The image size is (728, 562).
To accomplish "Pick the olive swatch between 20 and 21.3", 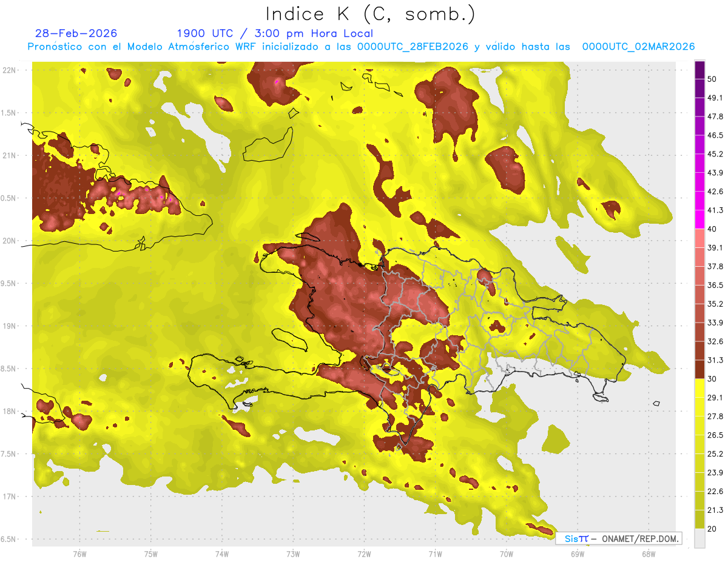I will pos(700,520).
